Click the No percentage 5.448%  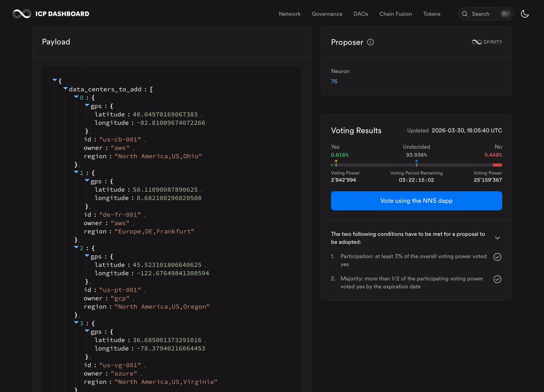pyautogui.click(x=493, y=155)
